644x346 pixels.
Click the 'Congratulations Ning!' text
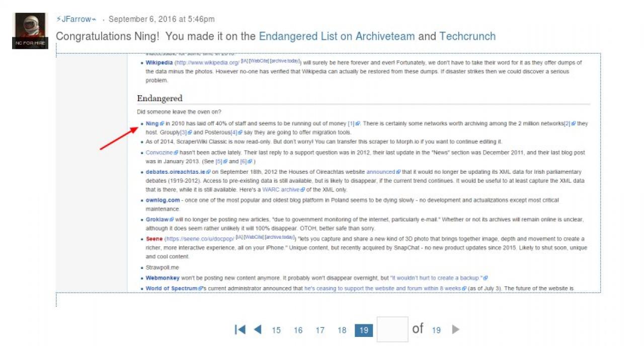108,36
